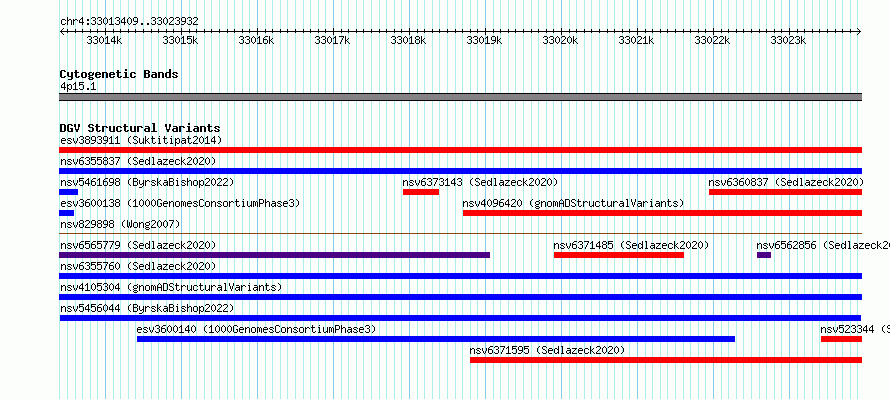
Task: Click the 'esv3600140 (1000GenomesConsortiumPhase3)' label
Action: pyautogui.click(x=257, y=329)
